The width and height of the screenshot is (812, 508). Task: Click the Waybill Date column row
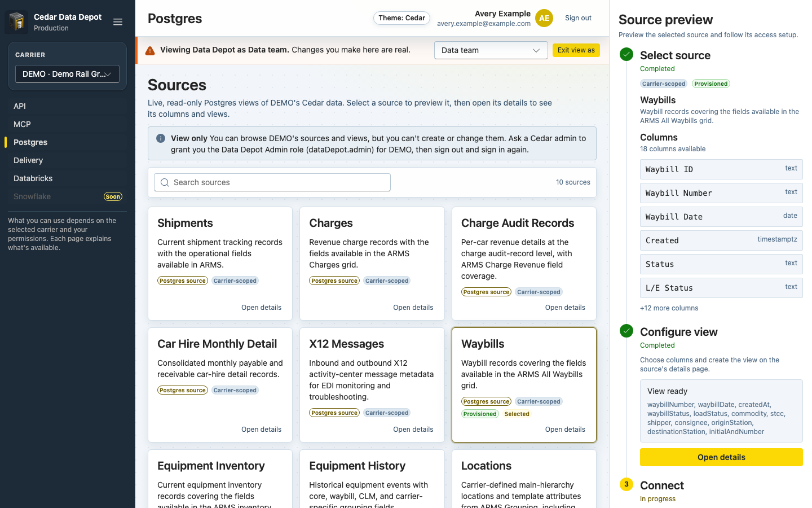[x=721, y=217]
